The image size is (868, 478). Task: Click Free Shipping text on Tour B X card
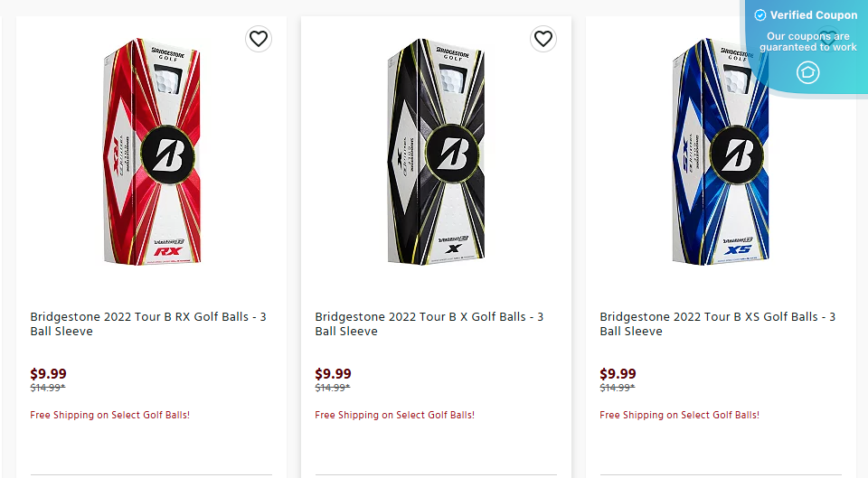click(x=395, y=415)
